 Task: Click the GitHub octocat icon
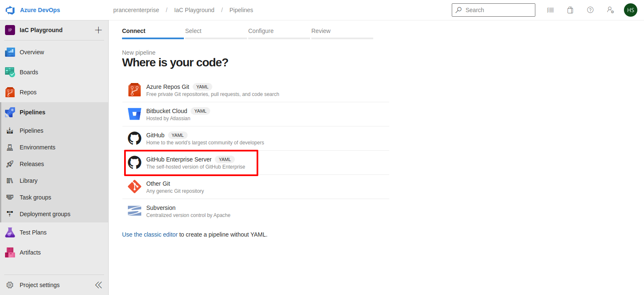click(135, 138)
